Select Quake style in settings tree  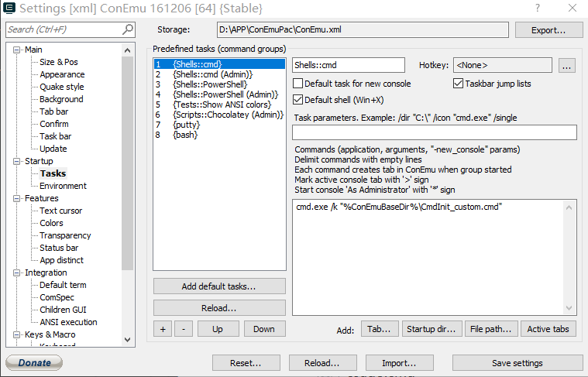point(62,87)
